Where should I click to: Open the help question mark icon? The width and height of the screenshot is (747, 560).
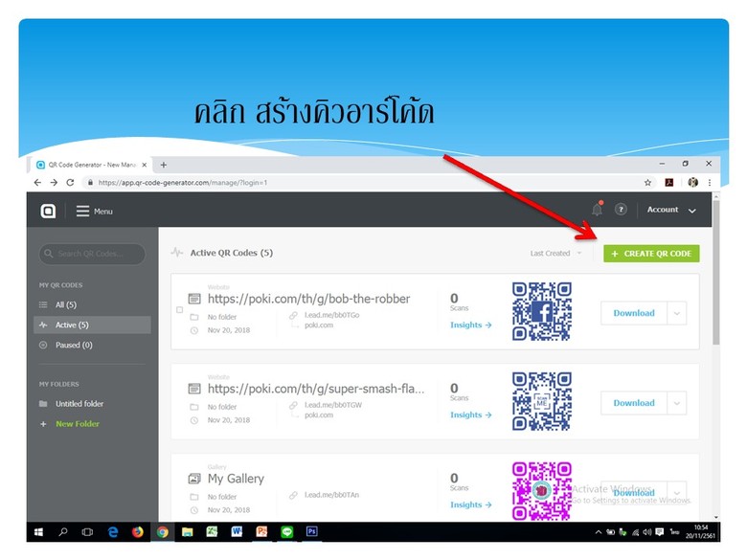[621, 210]
